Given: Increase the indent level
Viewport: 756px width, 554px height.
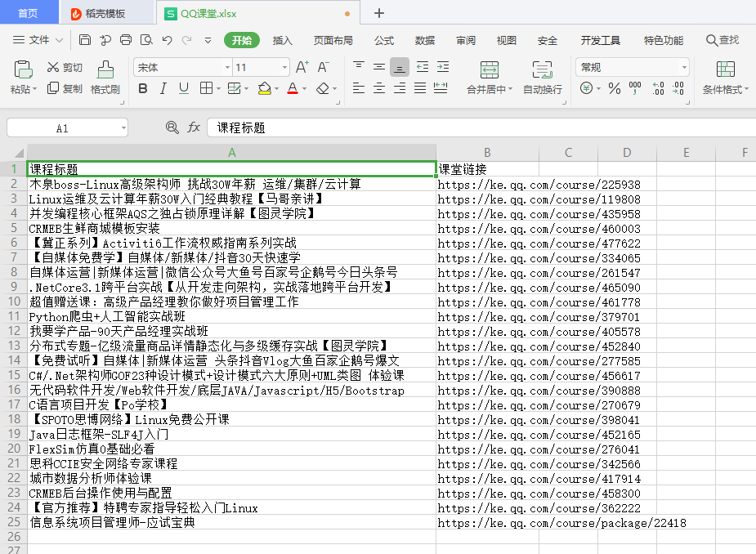Looking at the screenshot, I should [x=443, y=66].
